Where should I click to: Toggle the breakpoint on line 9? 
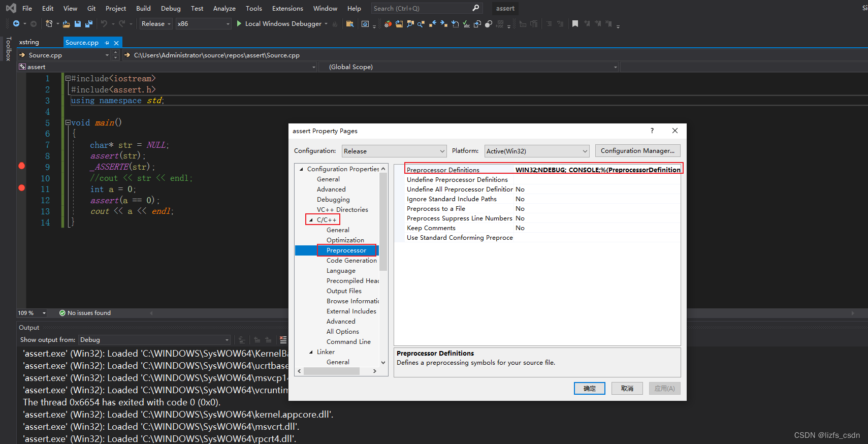[21, 166]
